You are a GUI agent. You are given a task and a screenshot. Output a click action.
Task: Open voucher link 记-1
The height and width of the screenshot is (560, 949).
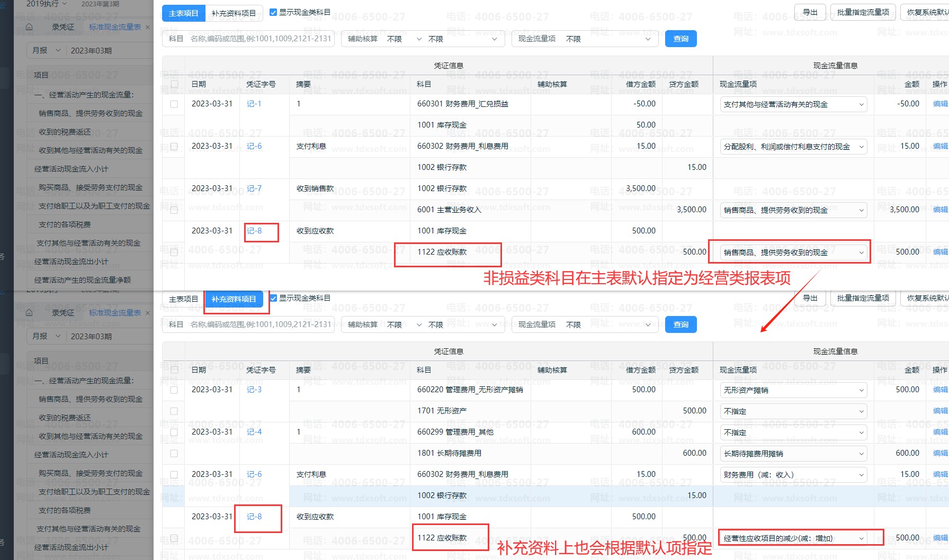(x=254, y=104)
